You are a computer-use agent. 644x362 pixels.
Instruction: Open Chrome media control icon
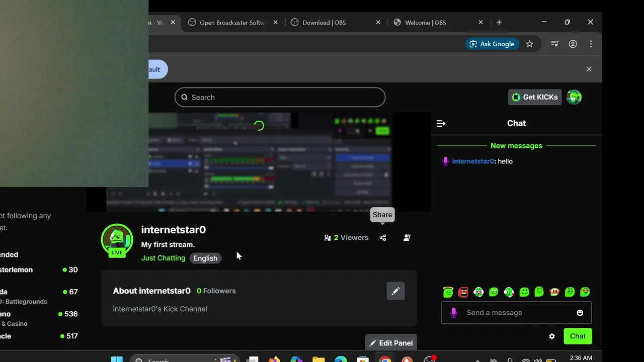pyautogui.click(x=555, y=44)
